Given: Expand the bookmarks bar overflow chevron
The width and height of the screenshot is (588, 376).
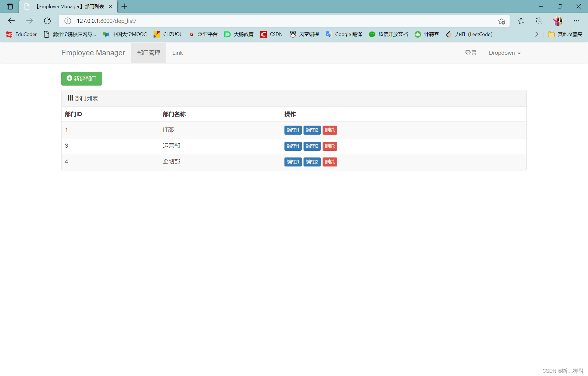Looking at the screenshot, I should [537, 34].
